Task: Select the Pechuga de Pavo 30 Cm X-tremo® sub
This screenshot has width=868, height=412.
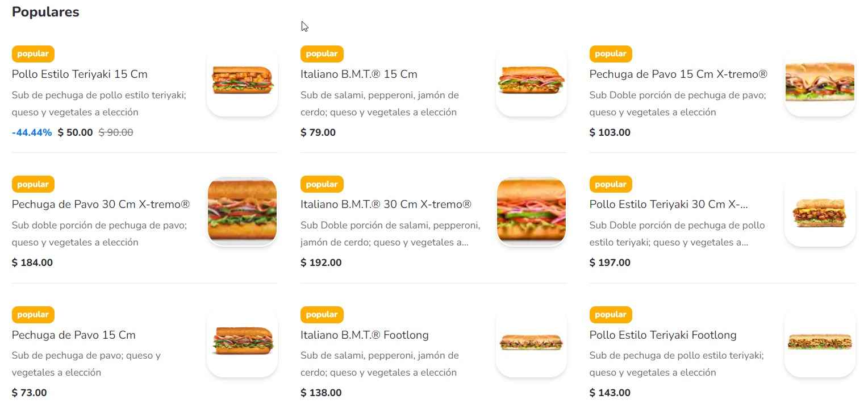Action: pyautogui.click(x=100, y=204)
